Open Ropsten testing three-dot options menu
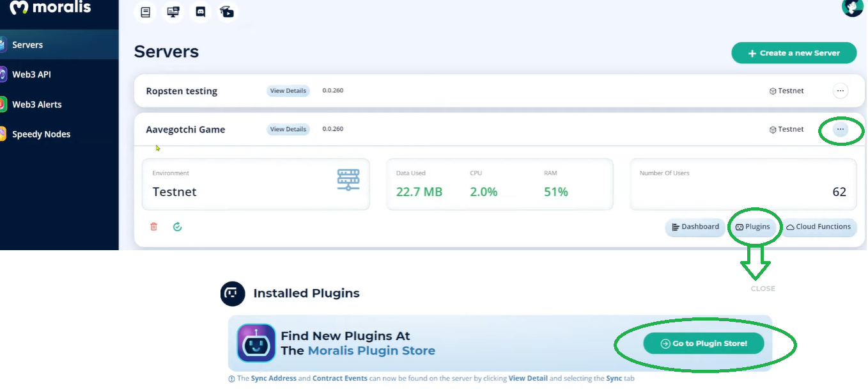 pos(841,91)
